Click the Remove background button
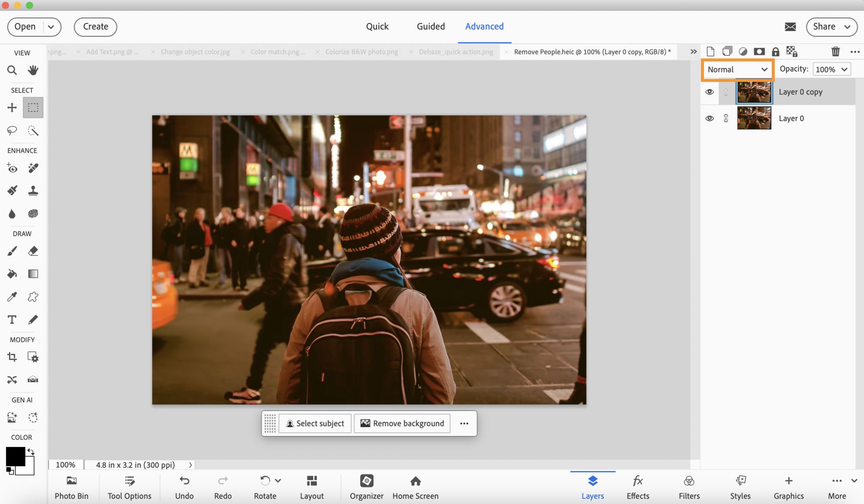Viewport: 864px width, 504px height. (x=402, y=424)
